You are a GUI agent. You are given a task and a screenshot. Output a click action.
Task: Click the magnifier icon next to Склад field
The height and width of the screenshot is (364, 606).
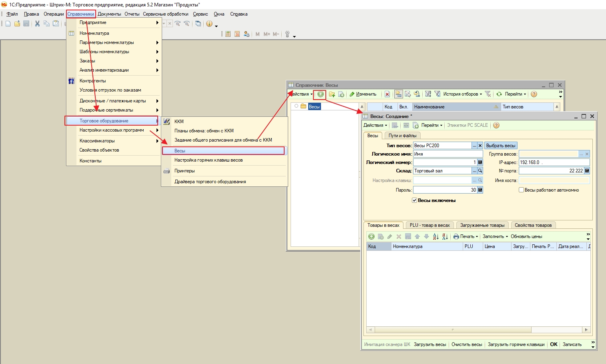pos(480,171)
